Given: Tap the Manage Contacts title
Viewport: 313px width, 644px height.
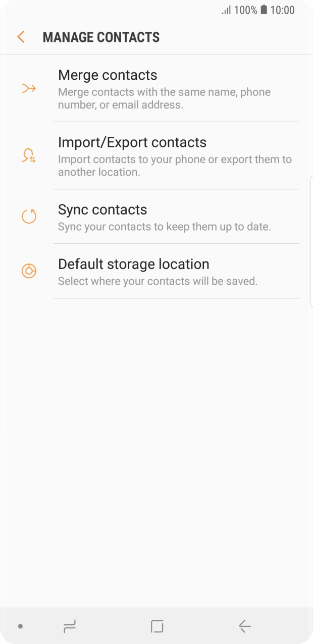Looking at the screenshot, I should tap(100, 37).
